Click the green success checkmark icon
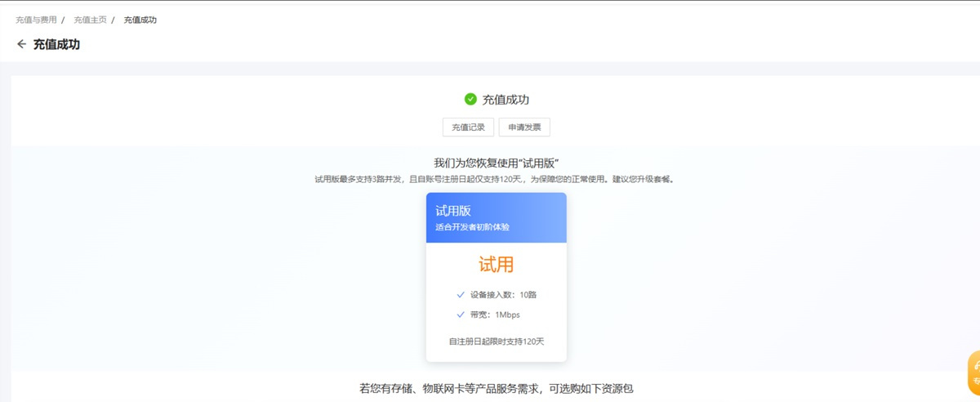The width and height of the screenshot is (980, 402). (x=470, y=100)
